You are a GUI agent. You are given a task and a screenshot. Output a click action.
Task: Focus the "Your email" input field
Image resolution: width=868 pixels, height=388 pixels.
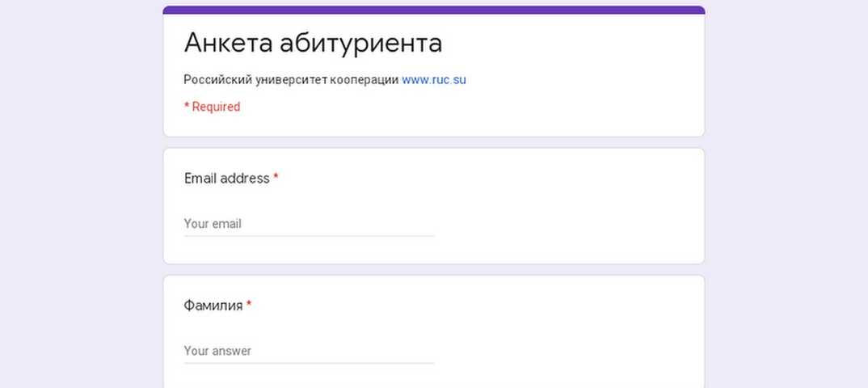pos(309,224)
